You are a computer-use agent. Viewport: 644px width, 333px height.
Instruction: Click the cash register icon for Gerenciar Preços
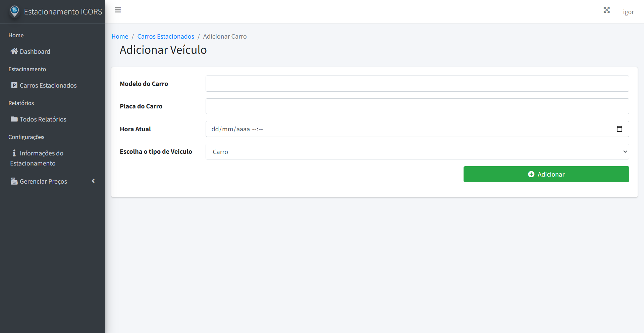pos(14,181)
